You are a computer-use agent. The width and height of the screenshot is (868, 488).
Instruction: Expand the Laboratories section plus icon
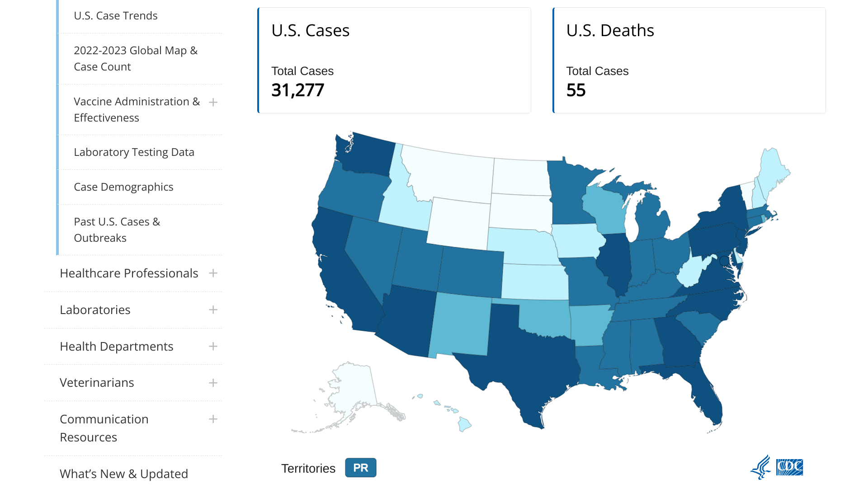point(213,310)
